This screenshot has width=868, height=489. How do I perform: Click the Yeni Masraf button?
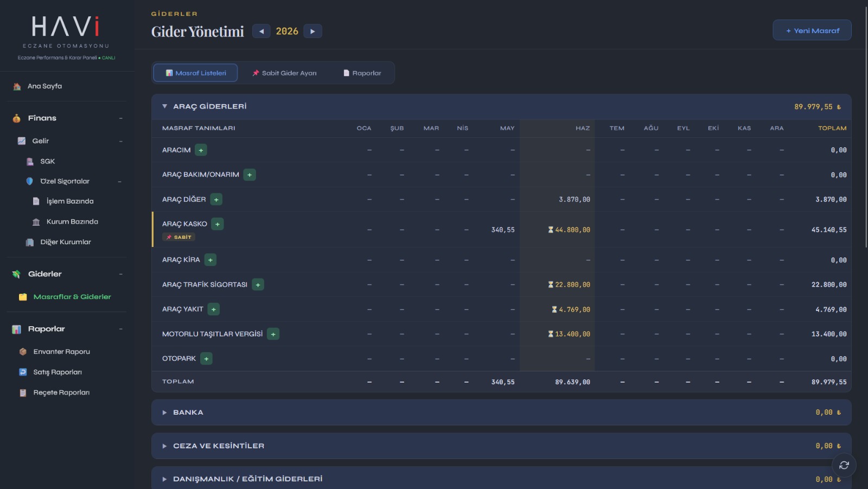812,30
